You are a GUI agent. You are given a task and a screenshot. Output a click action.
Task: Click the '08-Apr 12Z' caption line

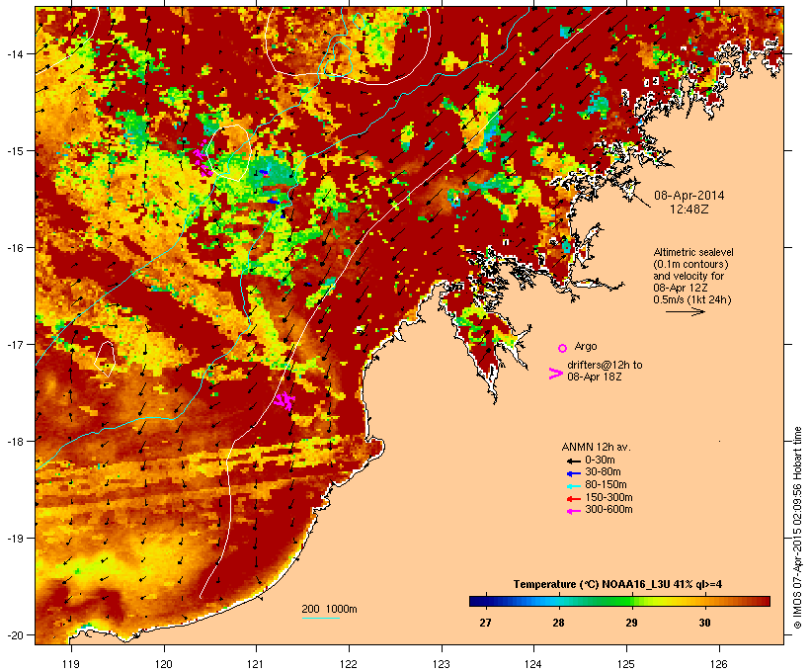681,288
